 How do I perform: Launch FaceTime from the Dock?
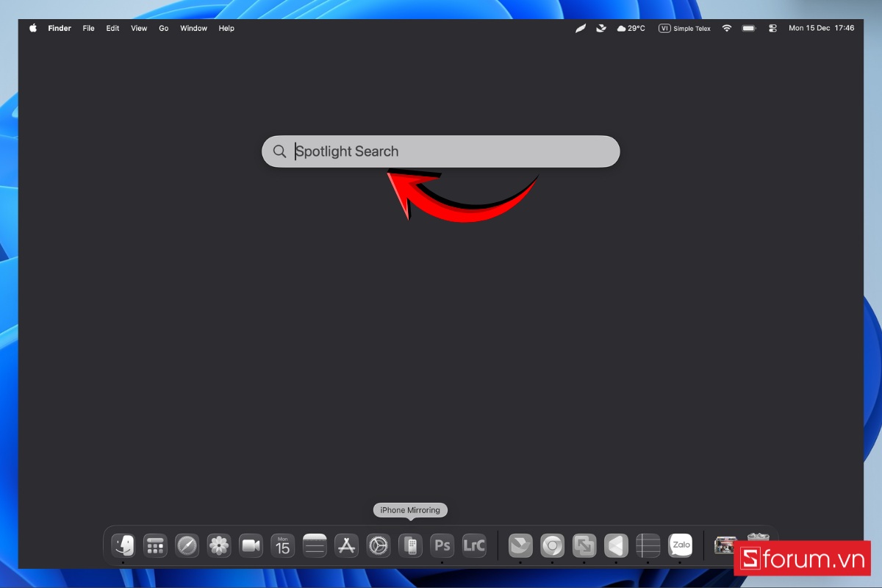click(251, 545)
